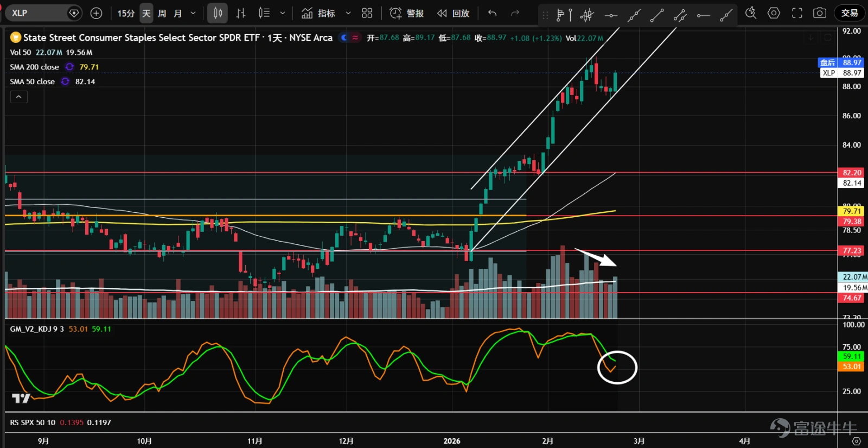Open 指标 indicators menu

[318, 13]
